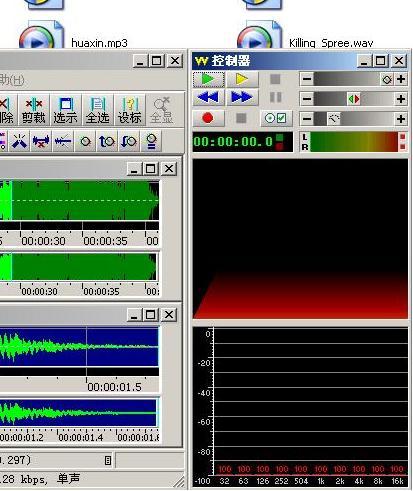Decrease balance with the middle slider minus
This screenshot has width=413, height=491.
(x=307, y=99)
